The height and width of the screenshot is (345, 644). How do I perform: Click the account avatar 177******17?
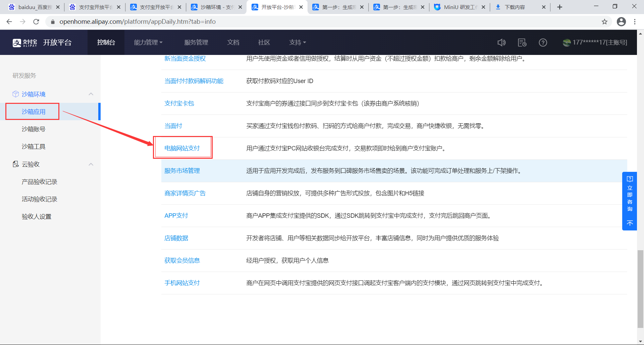[567, 43]
